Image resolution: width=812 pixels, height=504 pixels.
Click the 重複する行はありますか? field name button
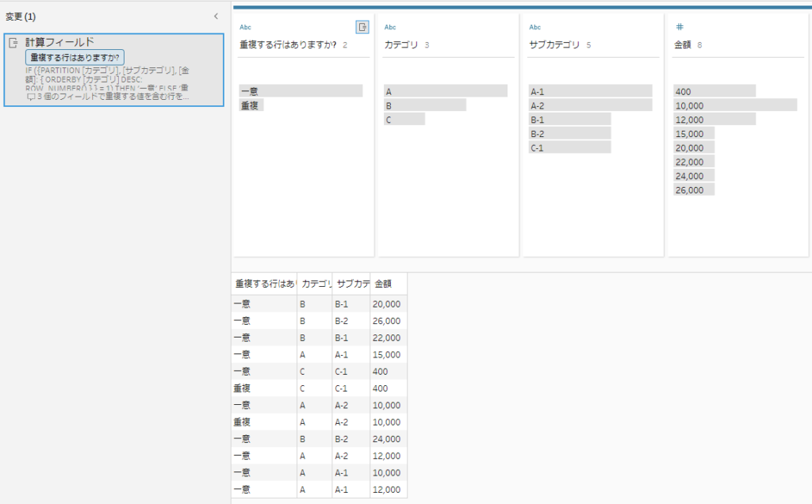(x=75, y=56)
